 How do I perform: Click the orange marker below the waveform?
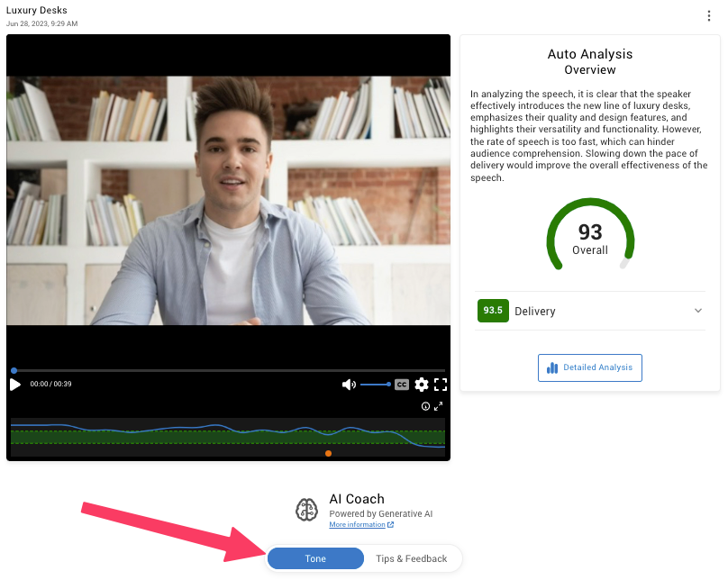[328, 453]
